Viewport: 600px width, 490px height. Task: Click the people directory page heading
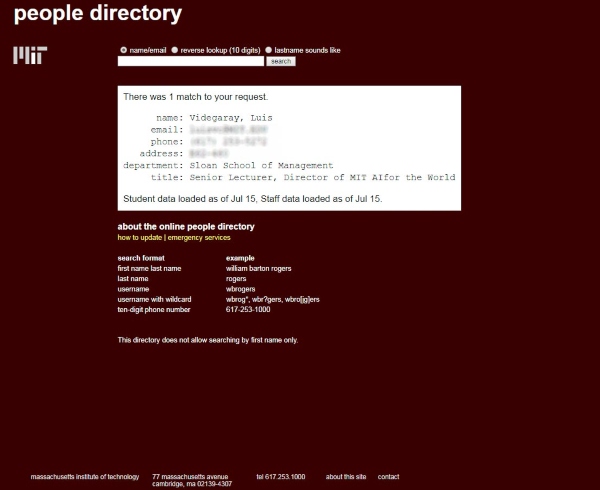(98, 14)
